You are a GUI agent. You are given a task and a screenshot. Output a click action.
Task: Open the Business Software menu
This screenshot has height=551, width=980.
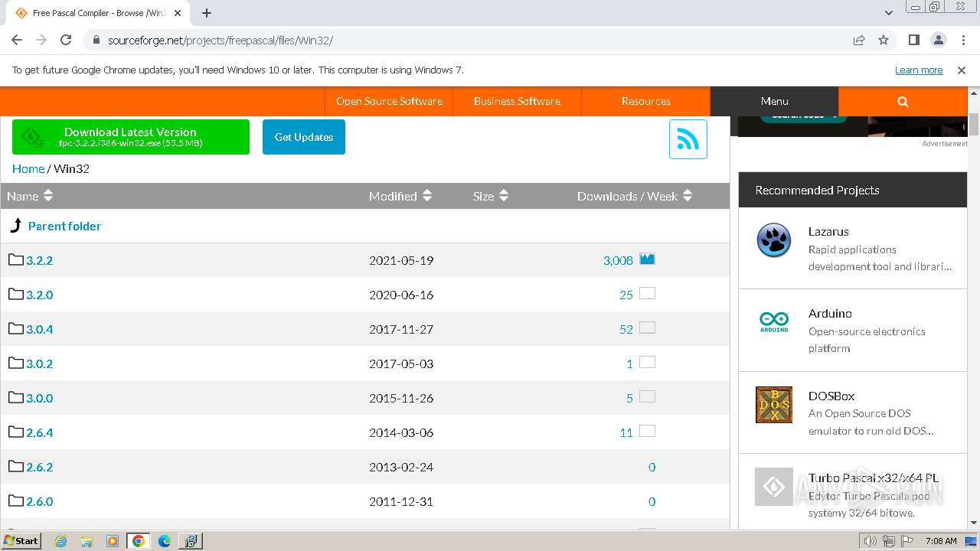[517, 101]
